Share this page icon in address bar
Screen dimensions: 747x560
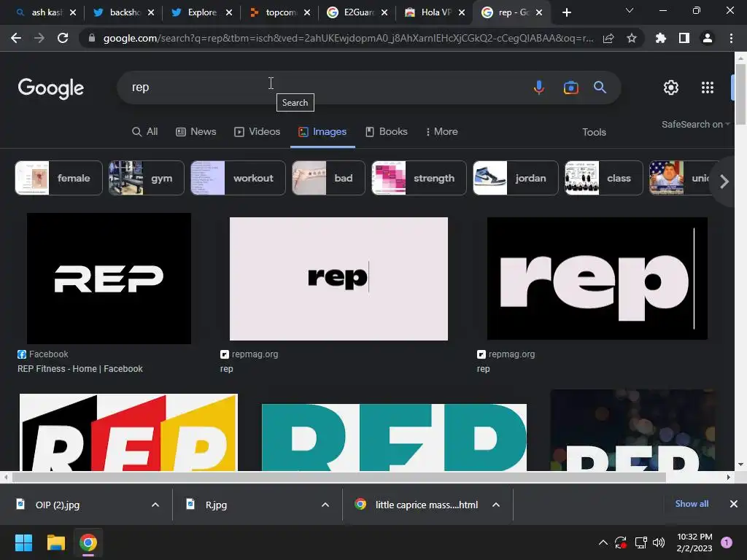608,38
